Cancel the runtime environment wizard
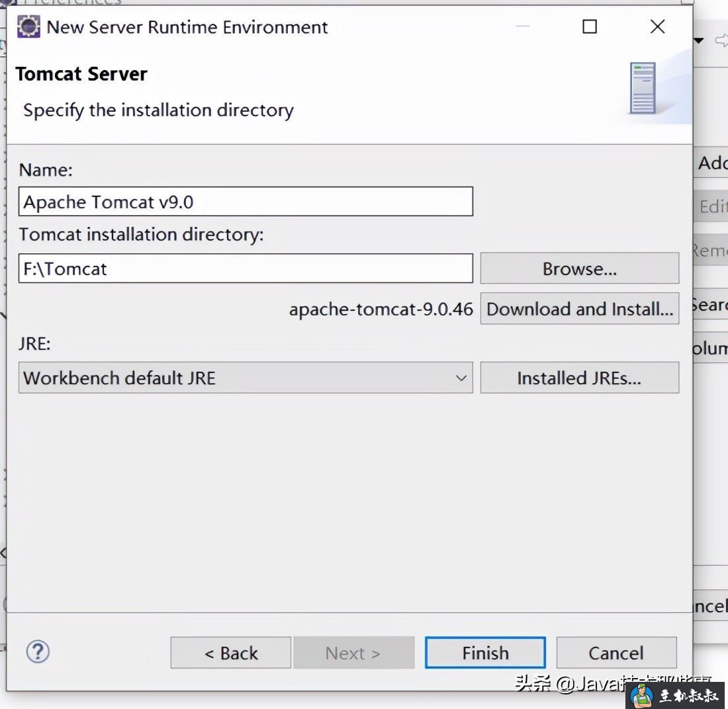This screenshot has width=728, height=709. pos(616,653)
